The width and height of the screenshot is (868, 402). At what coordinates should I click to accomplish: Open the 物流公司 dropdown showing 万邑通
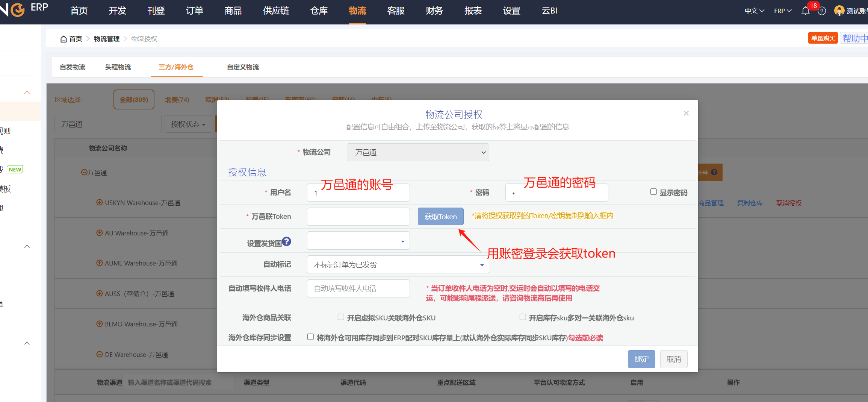tap(417, 152)
